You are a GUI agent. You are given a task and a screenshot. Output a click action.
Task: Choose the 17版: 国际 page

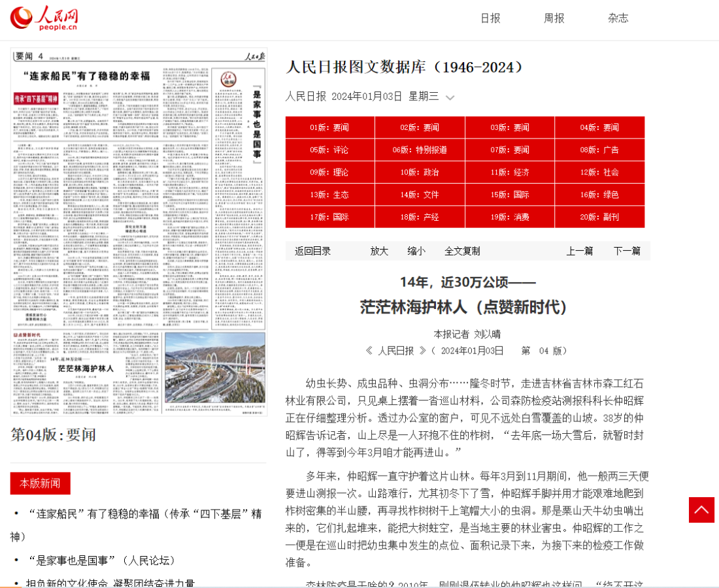pos(329,218)
